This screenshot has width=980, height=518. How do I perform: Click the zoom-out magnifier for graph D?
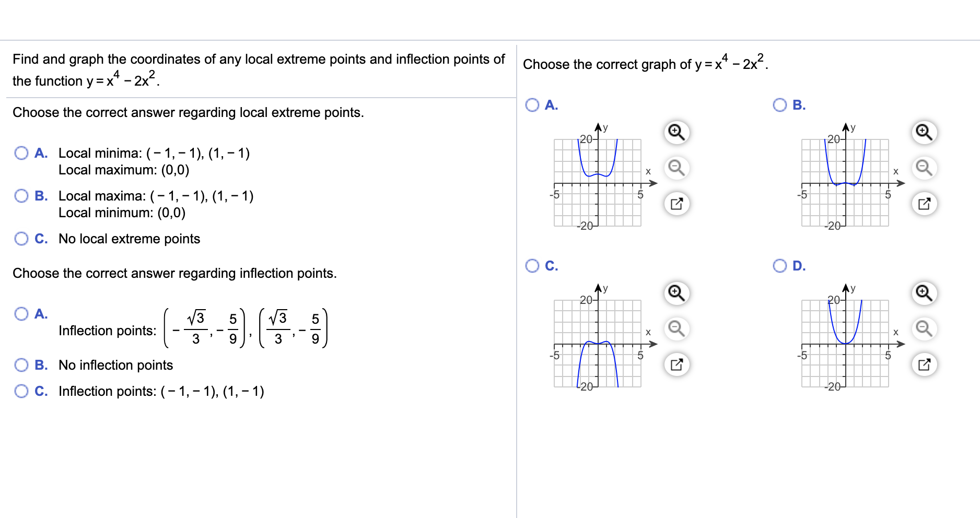tap(924, 329)
